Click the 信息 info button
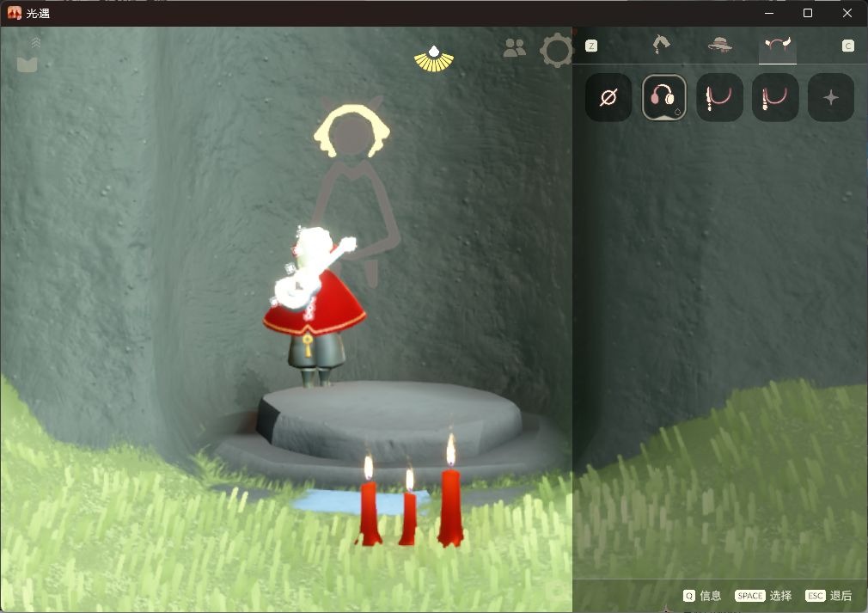This screenshot has height=613, width=868. (x=702, y=595)
